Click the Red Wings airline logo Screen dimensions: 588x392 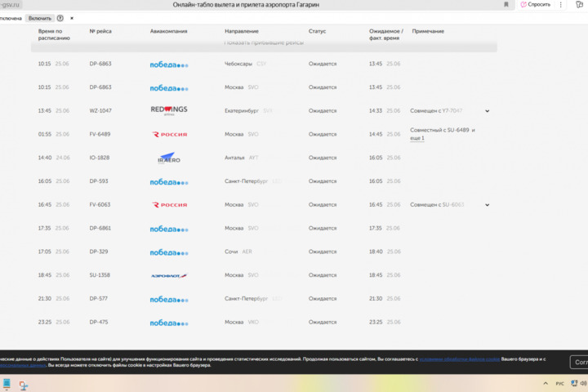(169, 110)
